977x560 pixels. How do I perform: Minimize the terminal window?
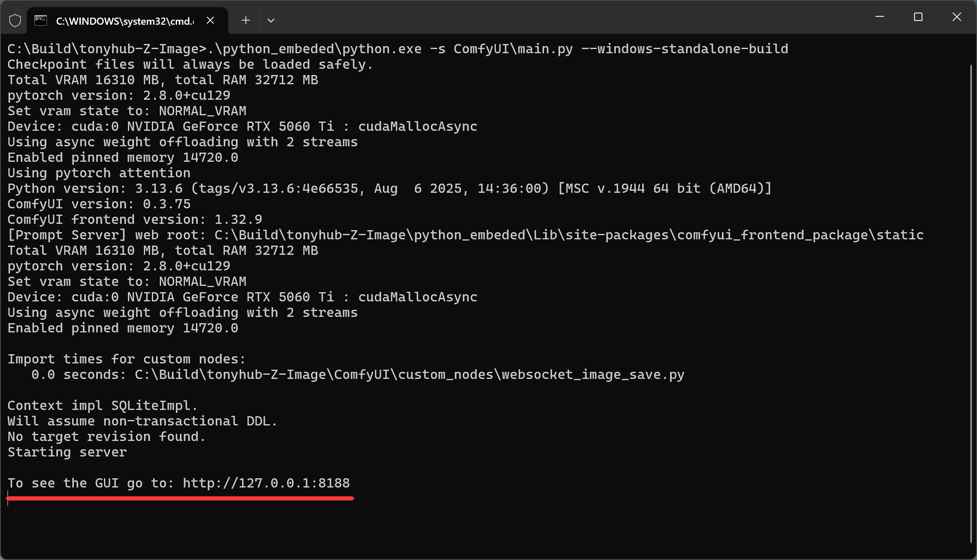880,17
